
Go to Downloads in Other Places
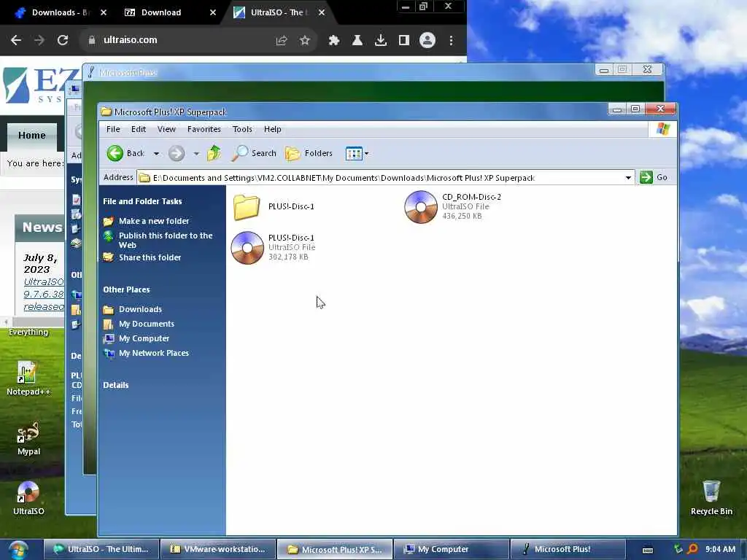(x=140, y=309)
